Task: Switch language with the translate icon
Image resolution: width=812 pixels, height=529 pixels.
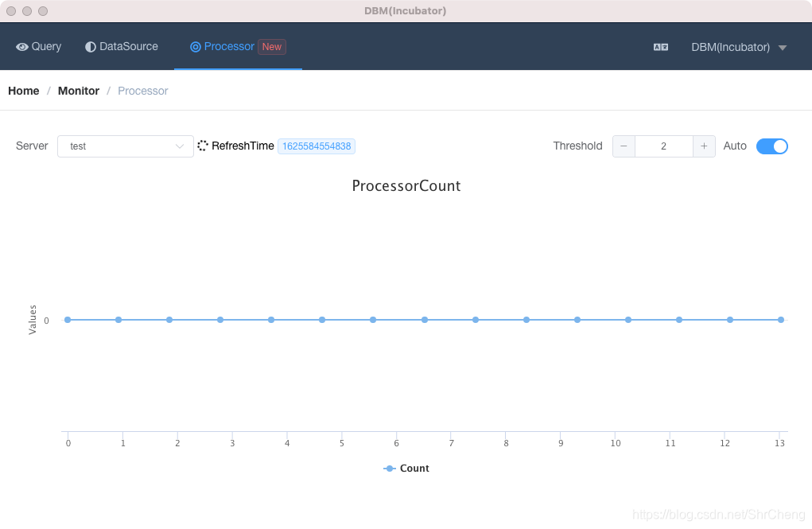Action: [661, 47]
